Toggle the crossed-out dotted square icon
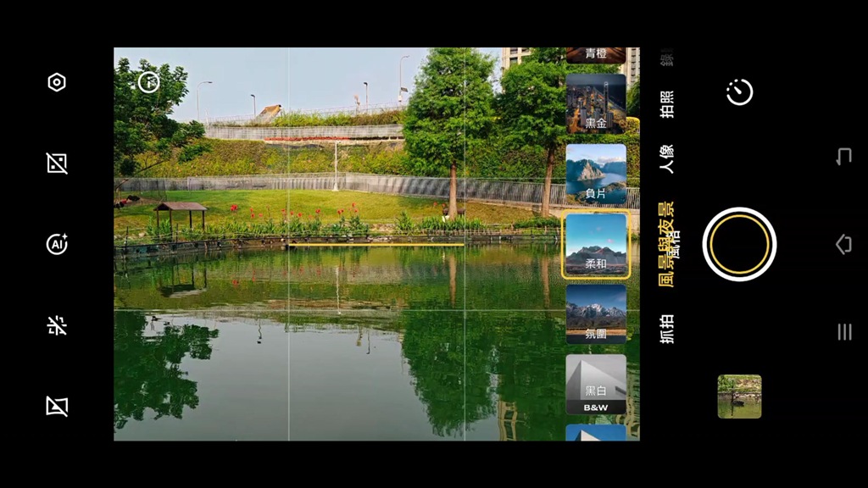 pos(57,164)
